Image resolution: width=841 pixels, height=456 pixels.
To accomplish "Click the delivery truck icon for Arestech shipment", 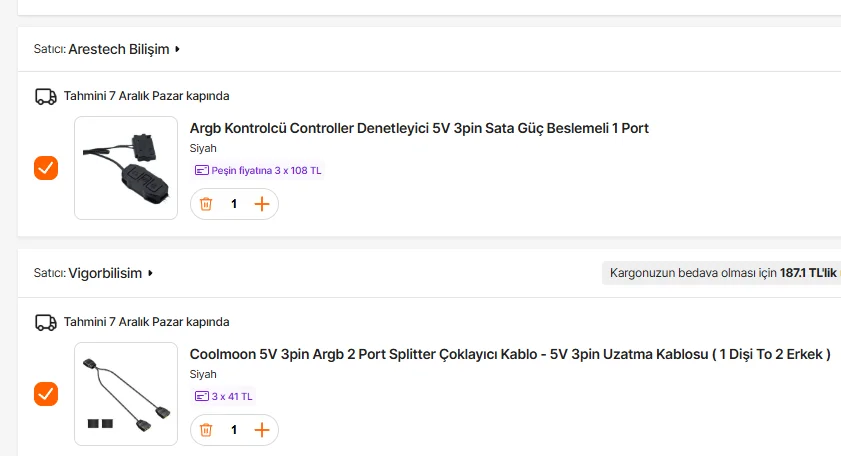I will coord(45,97).
